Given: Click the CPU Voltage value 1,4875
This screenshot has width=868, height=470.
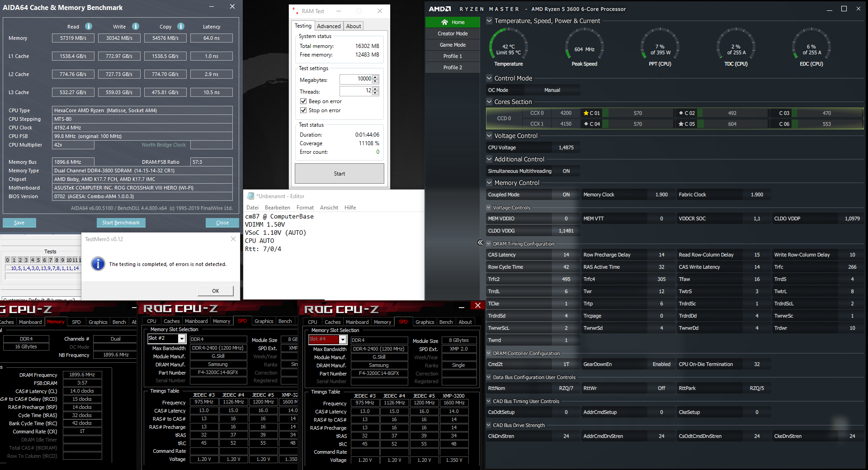Looking at the screenshot, I should (x=566, y=147).
